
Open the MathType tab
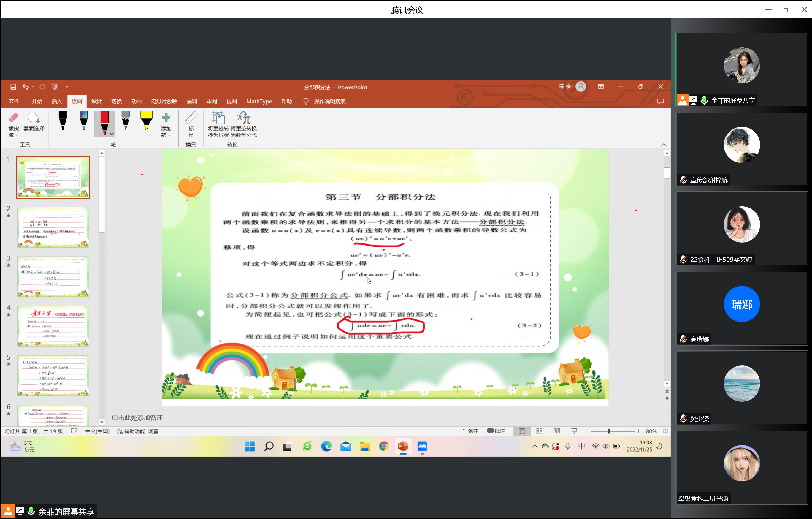(x=259, y=101)
